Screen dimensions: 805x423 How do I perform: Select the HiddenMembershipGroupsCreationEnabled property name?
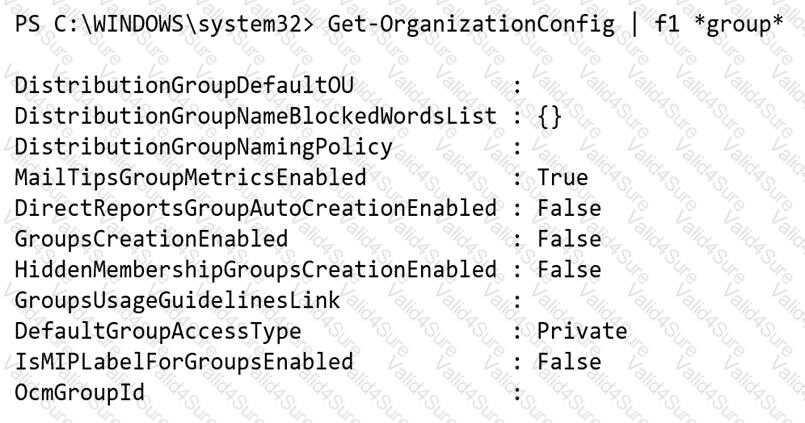click(255, 269)
